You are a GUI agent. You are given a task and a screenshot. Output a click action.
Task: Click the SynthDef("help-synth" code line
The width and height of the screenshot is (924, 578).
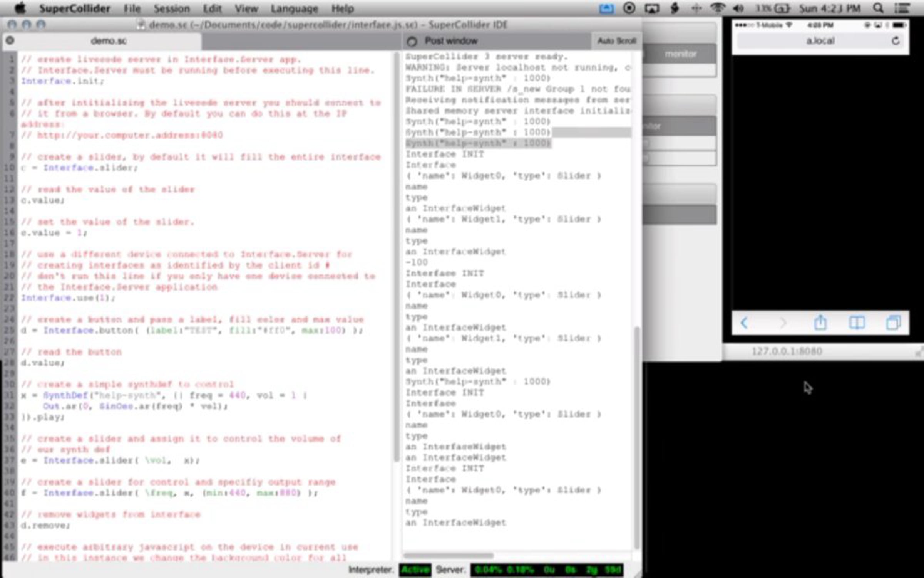coord(164,395)
